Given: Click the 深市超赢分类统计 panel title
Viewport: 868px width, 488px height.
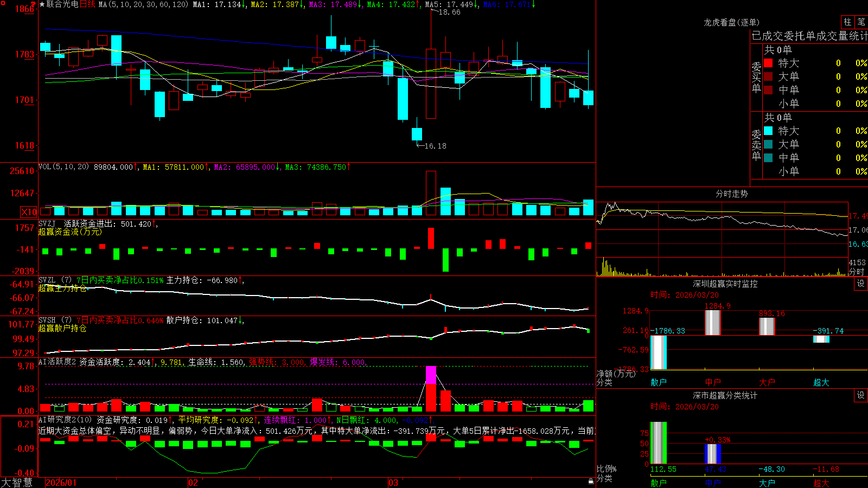Looking at the screenshot, I should pos(725,395).
